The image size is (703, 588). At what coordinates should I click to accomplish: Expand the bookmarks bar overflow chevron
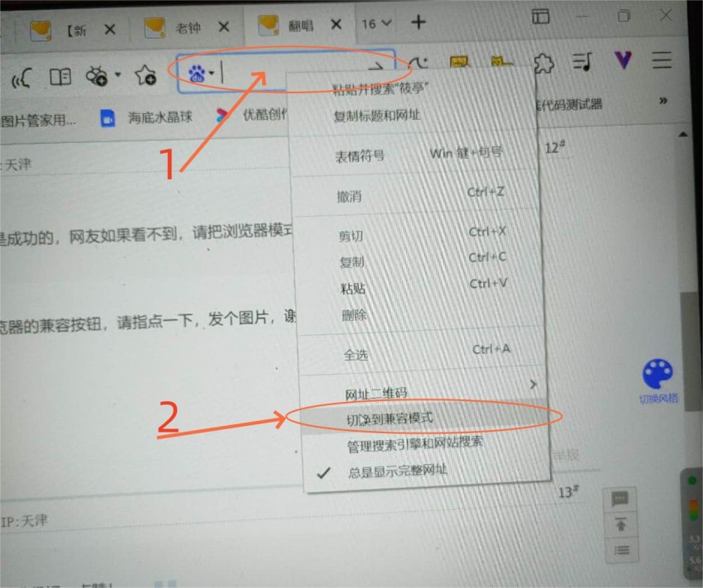click(662, 101)
